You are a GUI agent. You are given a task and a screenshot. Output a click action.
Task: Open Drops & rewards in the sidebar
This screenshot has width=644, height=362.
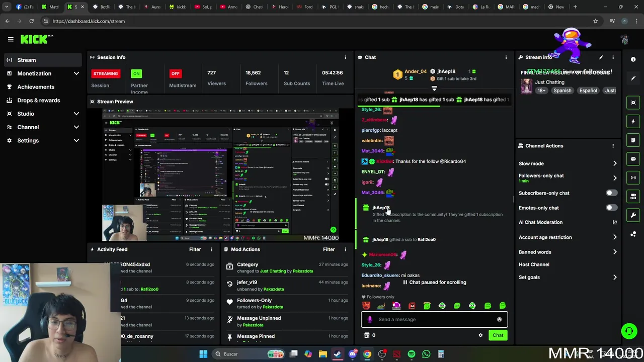click(43, 101)
